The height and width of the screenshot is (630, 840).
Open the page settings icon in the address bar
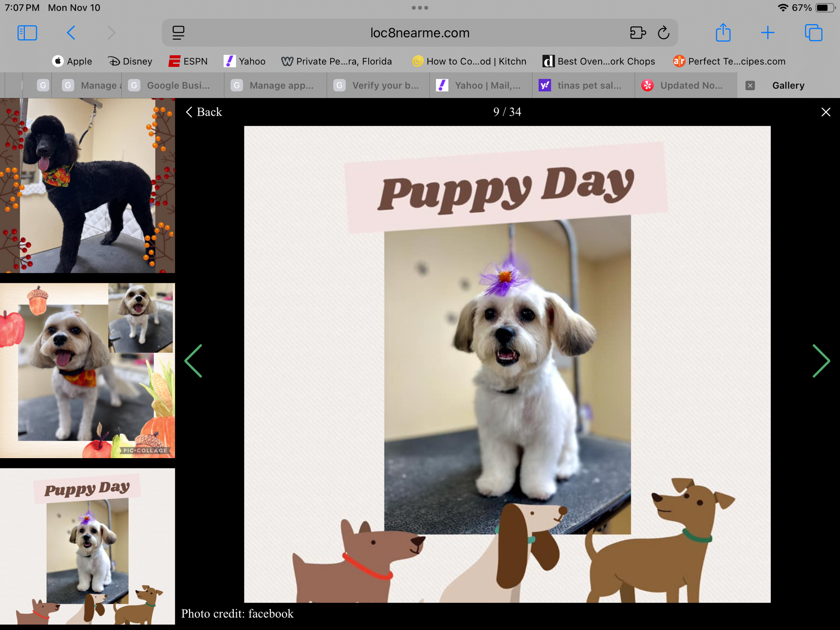[x=178, y=33]
